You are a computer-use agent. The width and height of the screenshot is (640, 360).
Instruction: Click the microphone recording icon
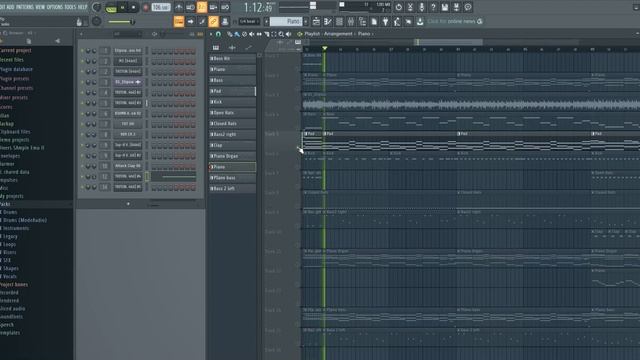tap(422, 7)
